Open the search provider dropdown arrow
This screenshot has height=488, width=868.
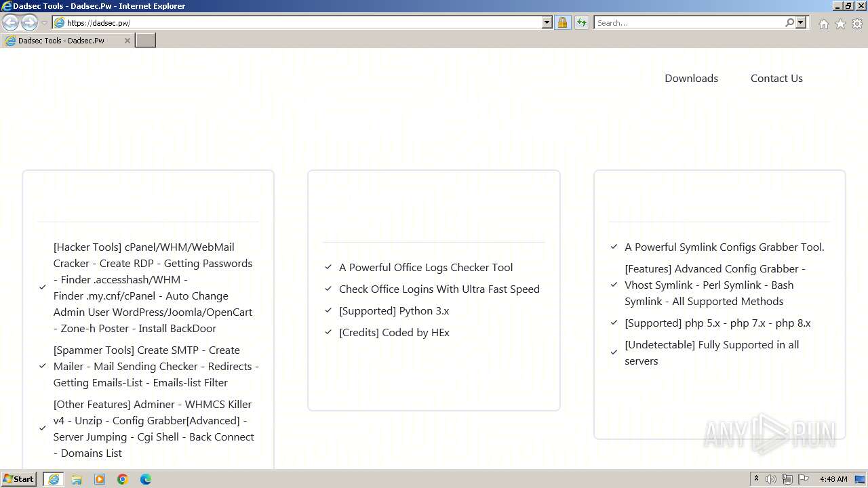click(801, 22)
